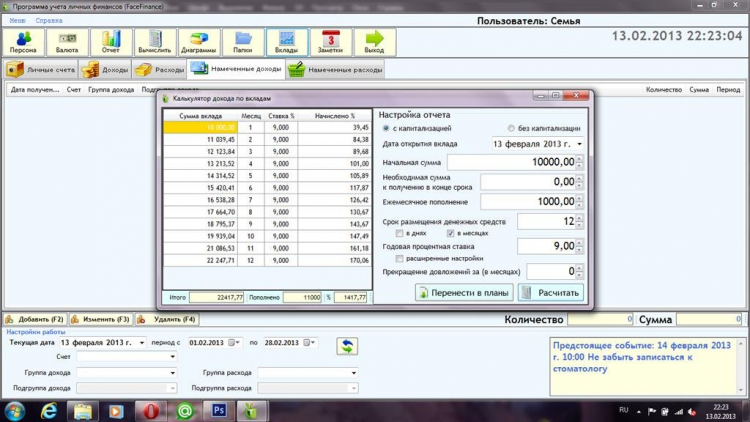750x422 pixels.
Task: Click the 'Начислено %' column header
Action: [x=334, y=116]
